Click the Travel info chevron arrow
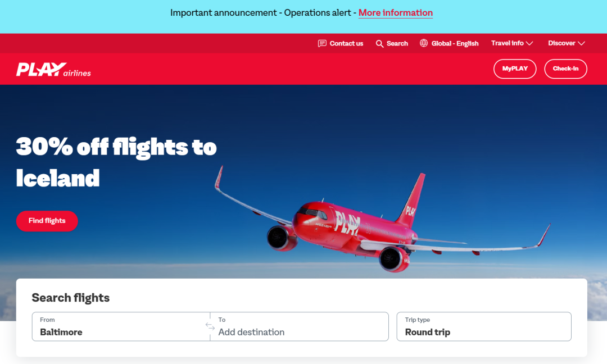The height and width of the screenshot is (364, 607). pyautogui.click(x=529, y=43)
